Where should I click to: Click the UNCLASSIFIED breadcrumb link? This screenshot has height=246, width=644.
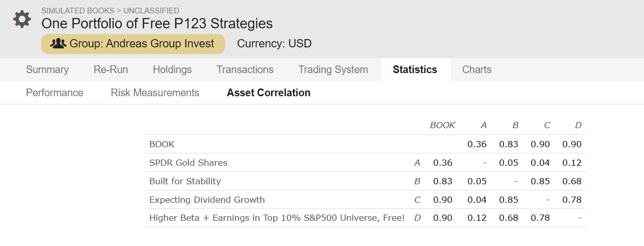(x=151, y=10)
